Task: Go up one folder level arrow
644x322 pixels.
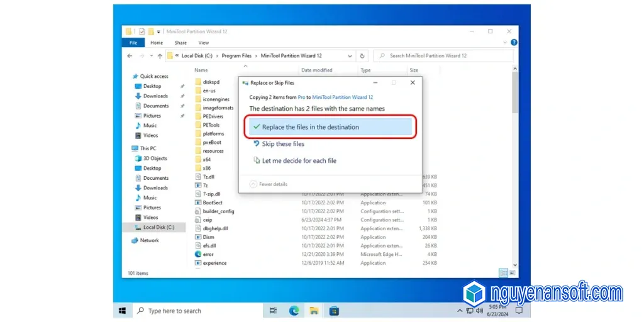Action: click(160, 56)
